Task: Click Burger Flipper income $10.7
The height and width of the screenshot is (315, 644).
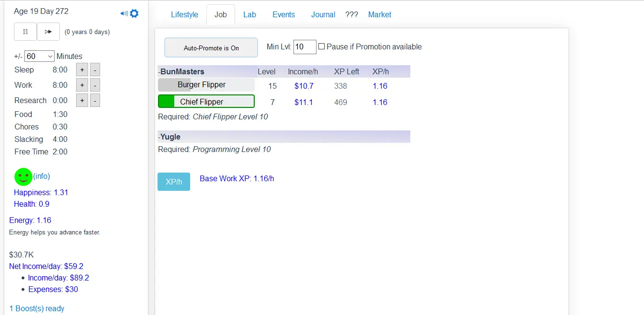Action: 304,86
